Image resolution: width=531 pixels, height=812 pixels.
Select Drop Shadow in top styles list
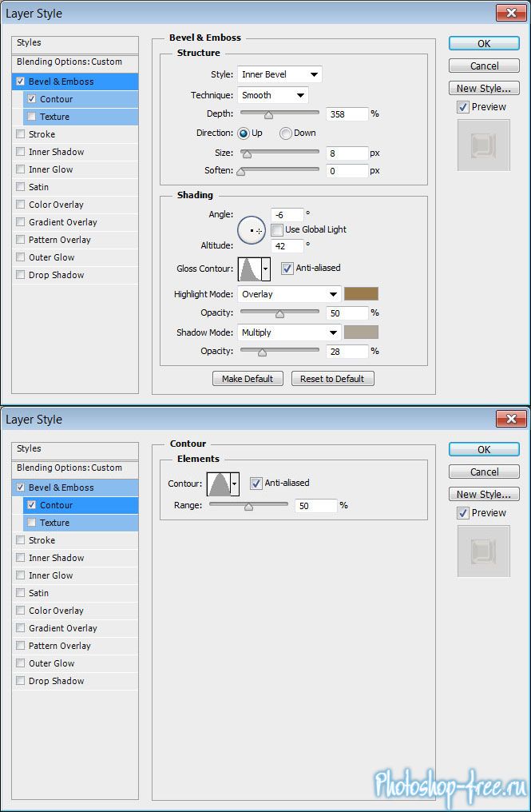point(56,275)
